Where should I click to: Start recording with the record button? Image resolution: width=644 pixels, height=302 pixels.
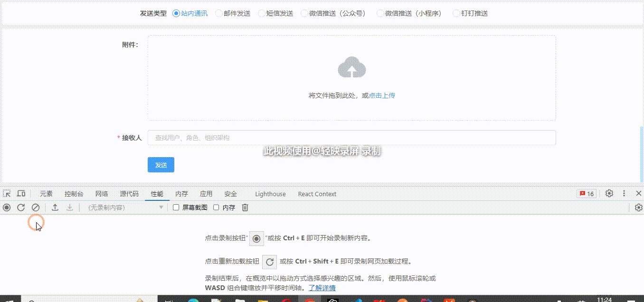pyautogui.click(x=7, y=208)
